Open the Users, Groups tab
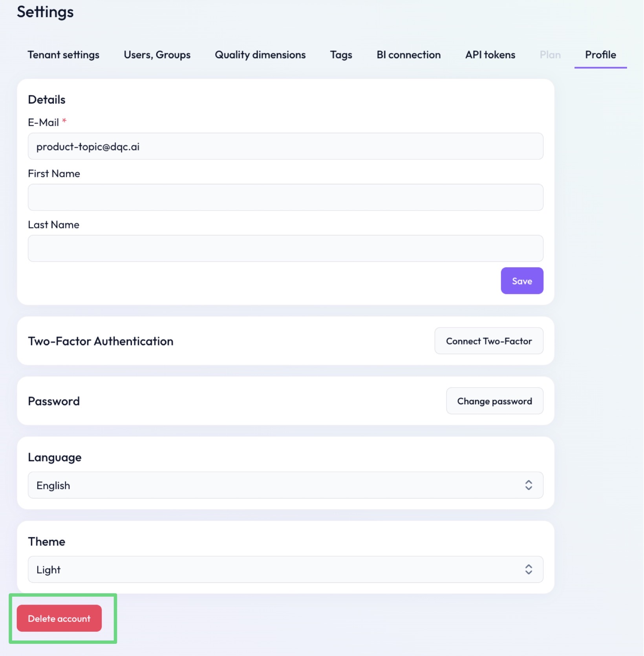Viewport: 644px width, 656px height. (157, 55)
